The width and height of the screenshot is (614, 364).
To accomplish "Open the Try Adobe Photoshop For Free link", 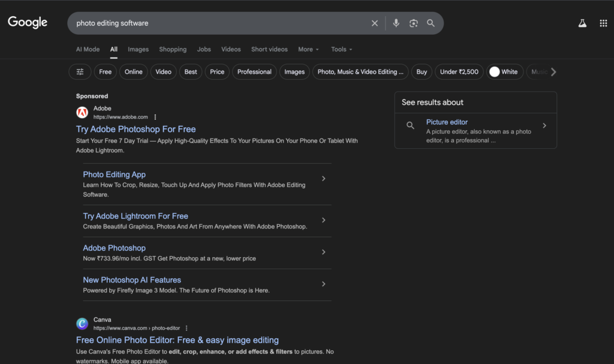I will (x=136, y=129).
